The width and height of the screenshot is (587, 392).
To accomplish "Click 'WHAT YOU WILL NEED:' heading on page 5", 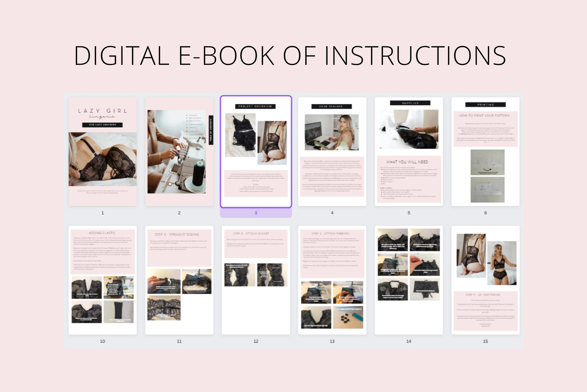I will pyautogui.click(x=408, y=162).
